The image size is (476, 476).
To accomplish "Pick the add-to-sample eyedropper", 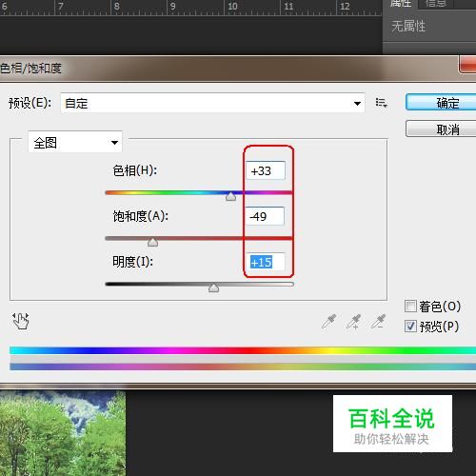I will pyautogui.click(x=354, y=322).
